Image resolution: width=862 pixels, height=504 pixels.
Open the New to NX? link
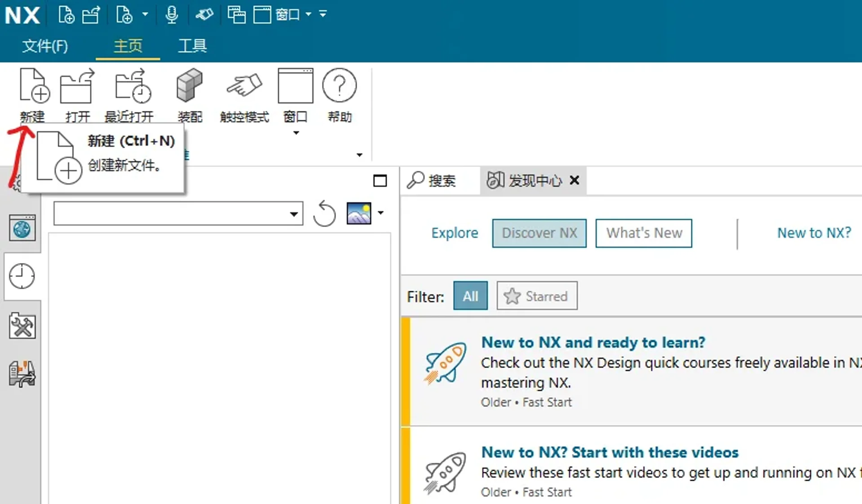(814, 233)
